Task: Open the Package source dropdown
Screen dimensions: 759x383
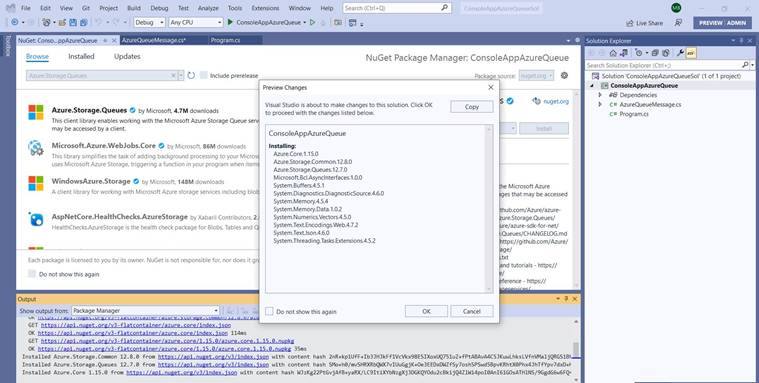Action: pos(536,76)
